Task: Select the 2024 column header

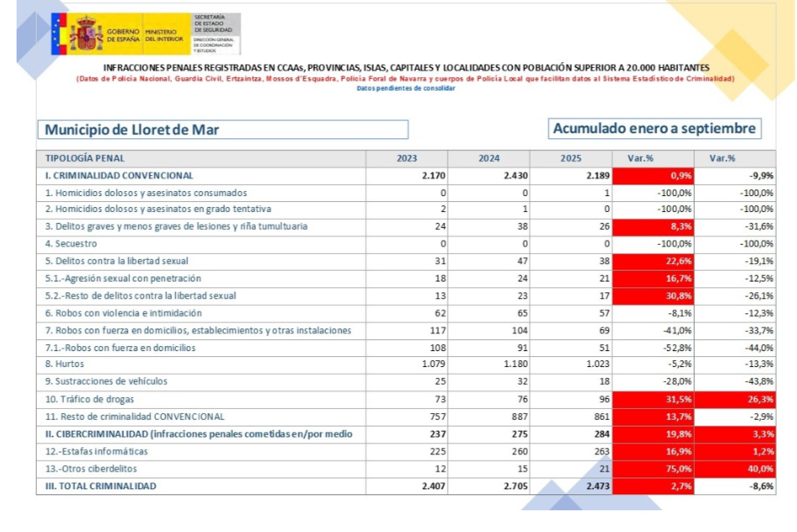Action: [489, 158]
